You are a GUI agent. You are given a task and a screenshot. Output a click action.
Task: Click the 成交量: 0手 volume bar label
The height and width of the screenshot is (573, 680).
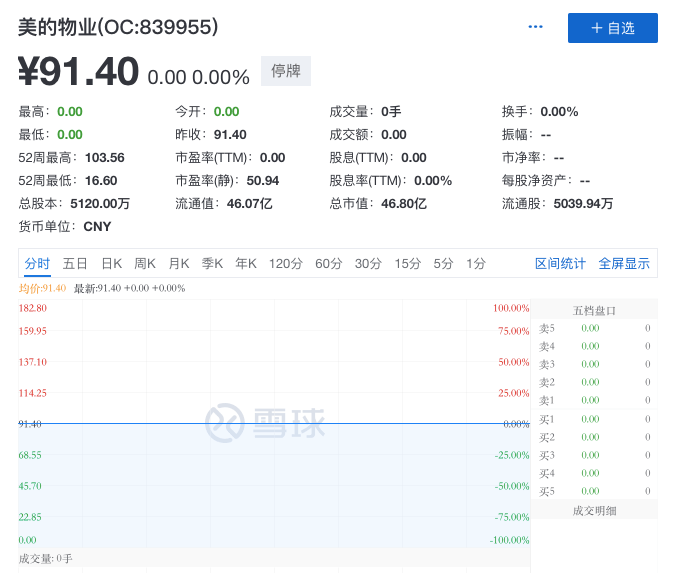coord(45,558)
